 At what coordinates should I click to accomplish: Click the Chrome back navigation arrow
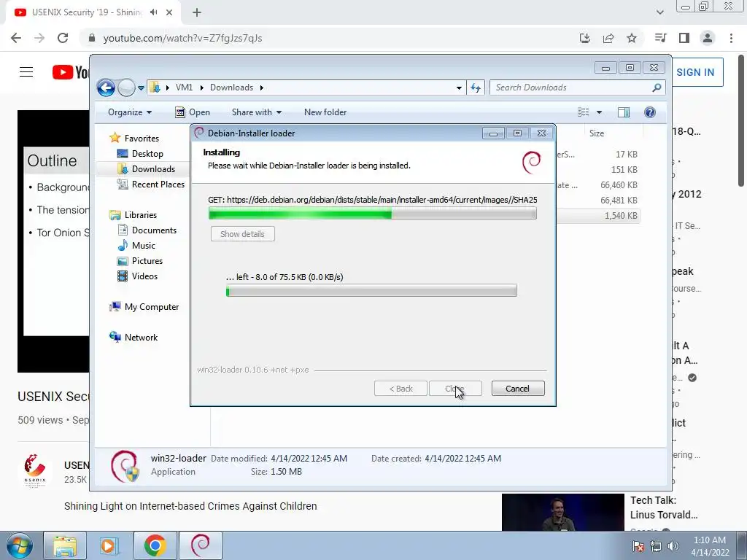[16, 38]
